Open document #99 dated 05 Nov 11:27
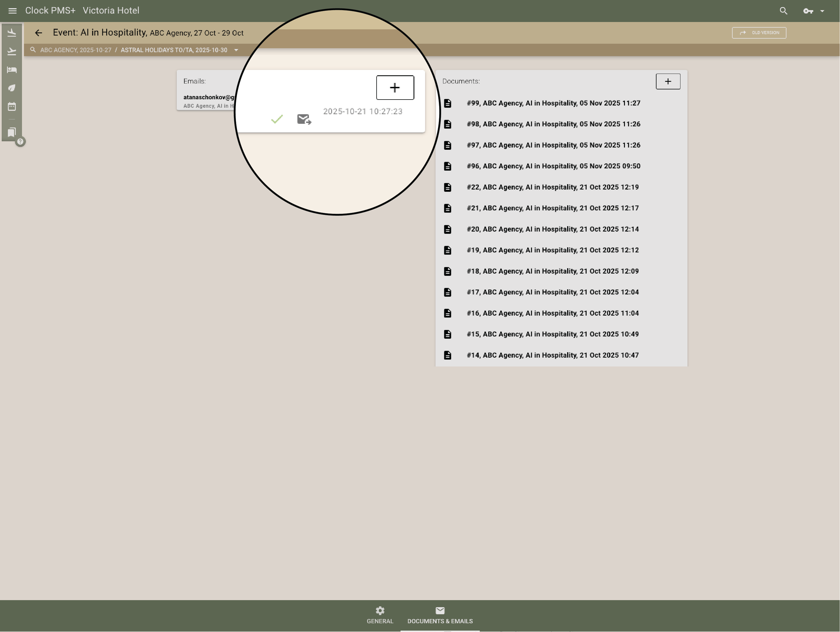The width and height of the screenshot is (840, 632). 553,103
